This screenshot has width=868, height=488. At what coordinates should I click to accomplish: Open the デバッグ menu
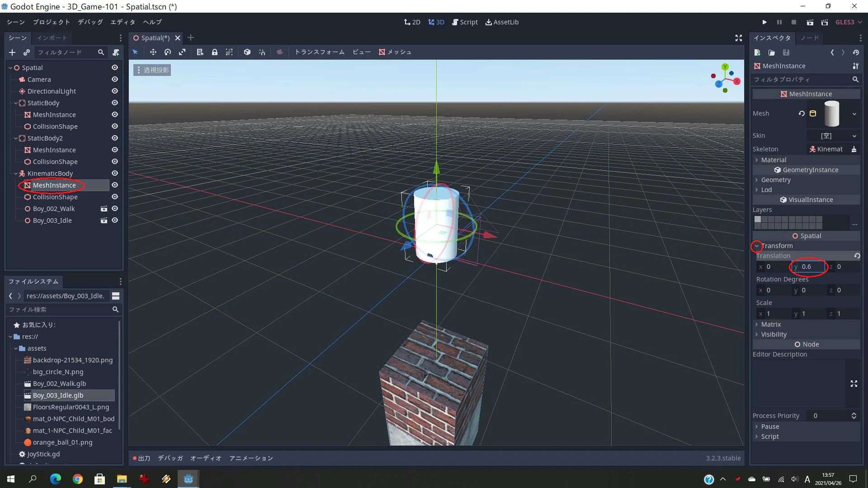tap(90, 22)
